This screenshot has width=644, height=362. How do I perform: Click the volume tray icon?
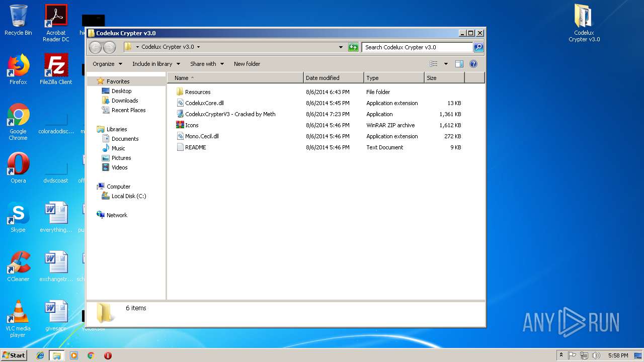[x=596, y=355]
